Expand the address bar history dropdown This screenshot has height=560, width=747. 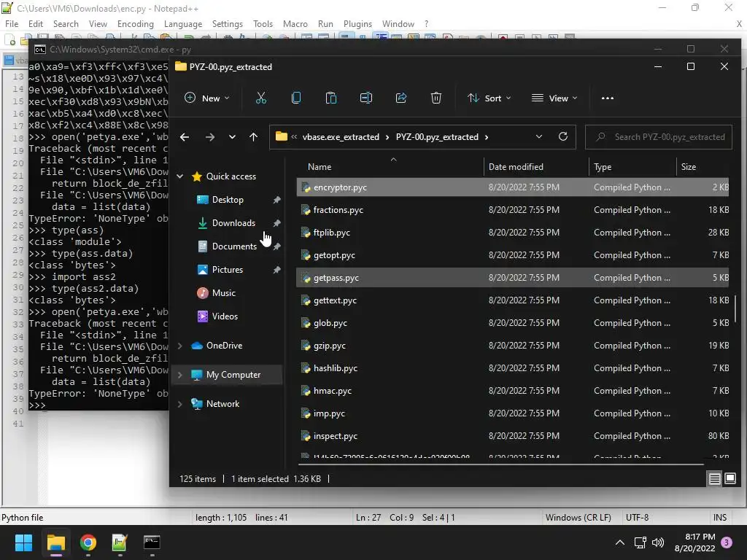(539, 136)
